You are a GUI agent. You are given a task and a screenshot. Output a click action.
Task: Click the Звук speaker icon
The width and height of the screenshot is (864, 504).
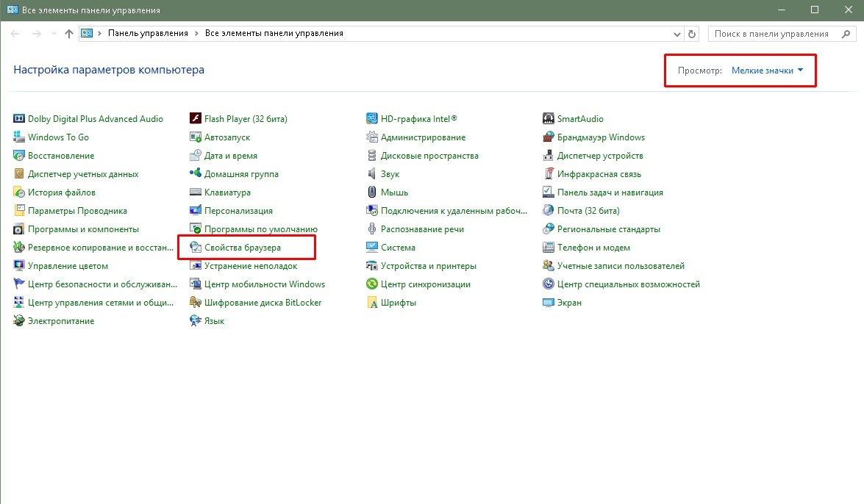click(x=372, y=174)
